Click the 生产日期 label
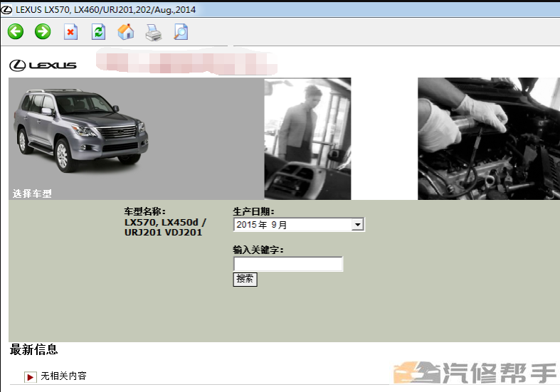The image size is (560, 392). click(253, 211)
